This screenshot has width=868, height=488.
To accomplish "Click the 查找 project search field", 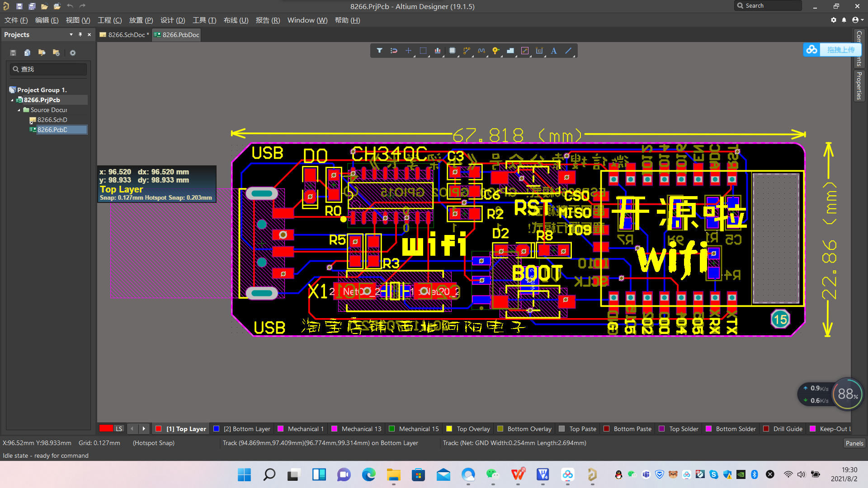I will click(x=48, y=69).
